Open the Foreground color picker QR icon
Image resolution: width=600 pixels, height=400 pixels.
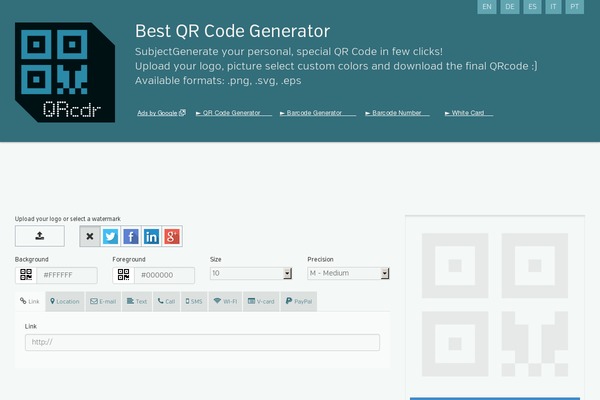124,275
